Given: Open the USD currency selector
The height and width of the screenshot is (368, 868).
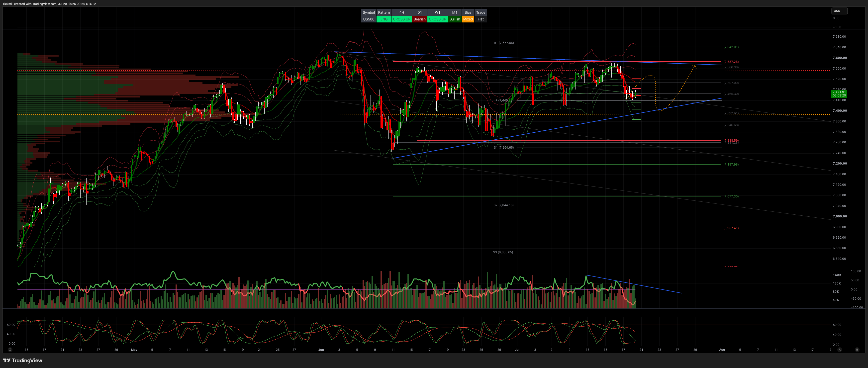Looking at the screenshot, I should point(839,11).
